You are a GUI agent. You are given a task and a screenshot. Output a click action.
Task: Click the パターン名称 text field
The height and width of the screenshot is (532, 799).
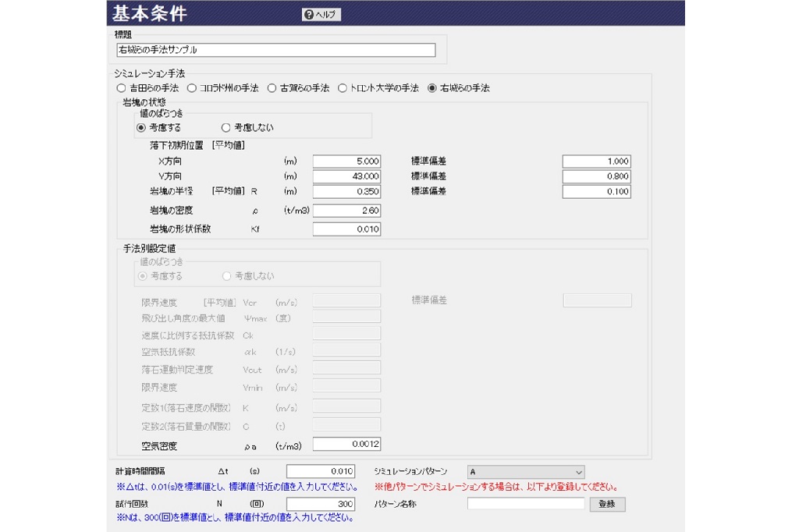tap(526, 503)
